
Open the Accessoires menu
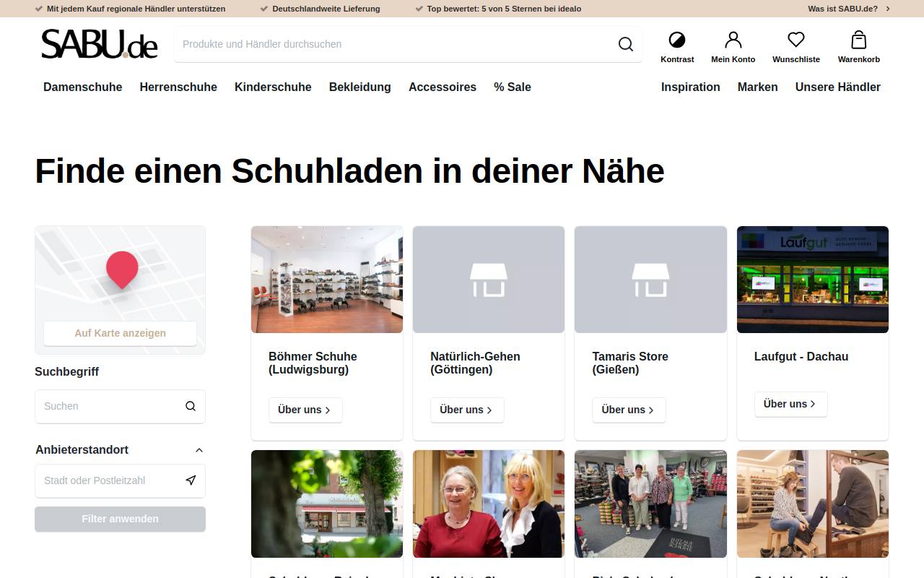(443, 87)
